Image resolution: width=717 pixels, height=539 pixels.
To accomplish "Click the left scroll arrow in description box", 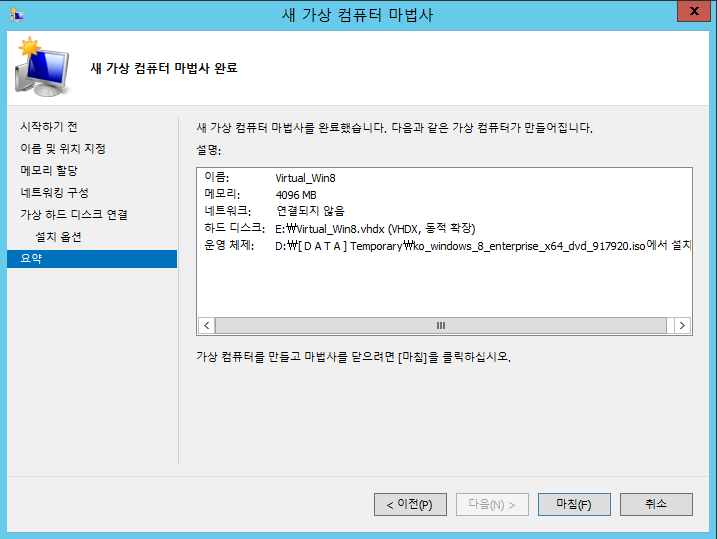I will pos(207,326).
